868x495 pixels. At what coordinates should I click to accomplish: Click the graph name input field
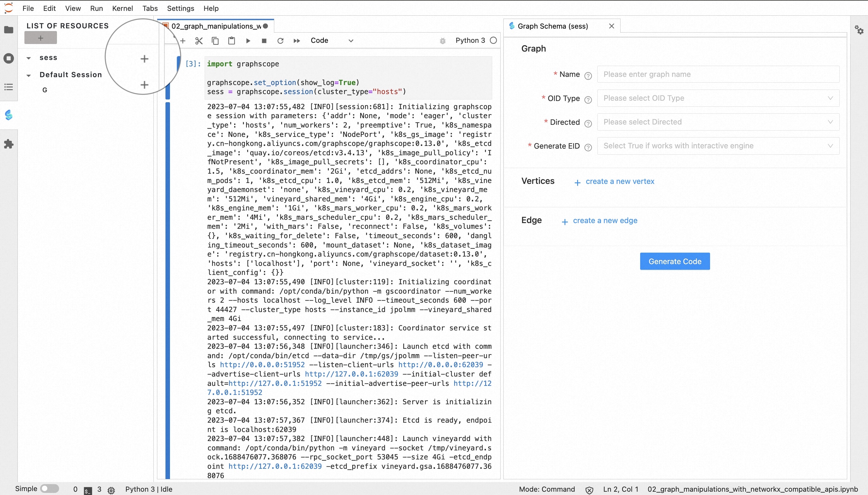[x=718, y=74]
